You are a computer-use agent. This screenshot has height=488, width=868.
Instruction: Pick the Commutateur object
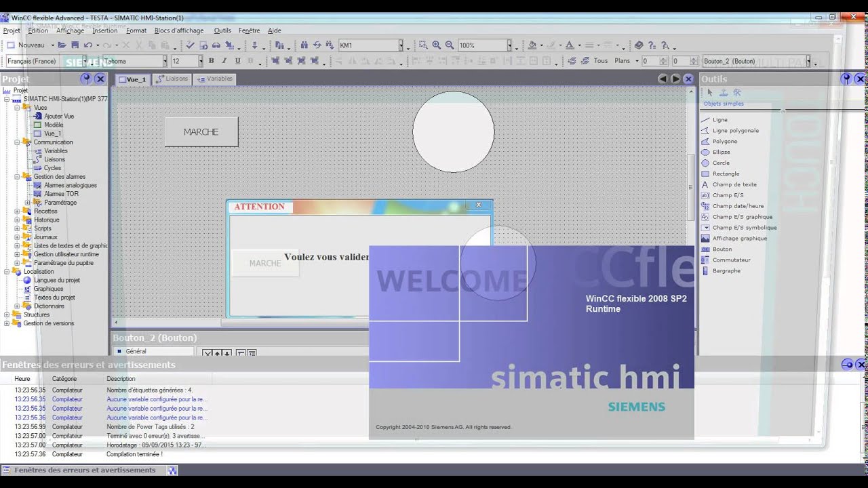(x=731, y=260)
